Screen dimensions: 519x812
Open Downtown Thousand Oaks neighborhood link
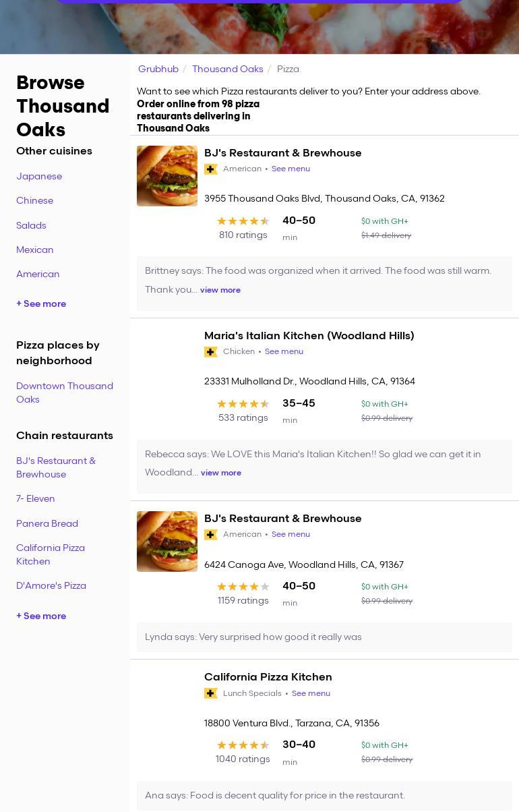65,393
